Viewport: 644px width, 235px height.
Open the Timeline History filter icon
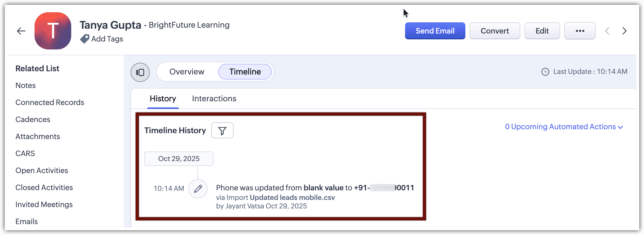pos(222,131)
